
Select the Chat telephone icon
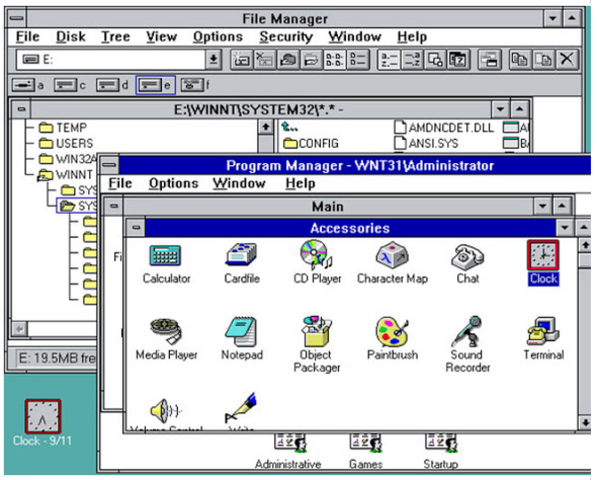pos(467,256)
